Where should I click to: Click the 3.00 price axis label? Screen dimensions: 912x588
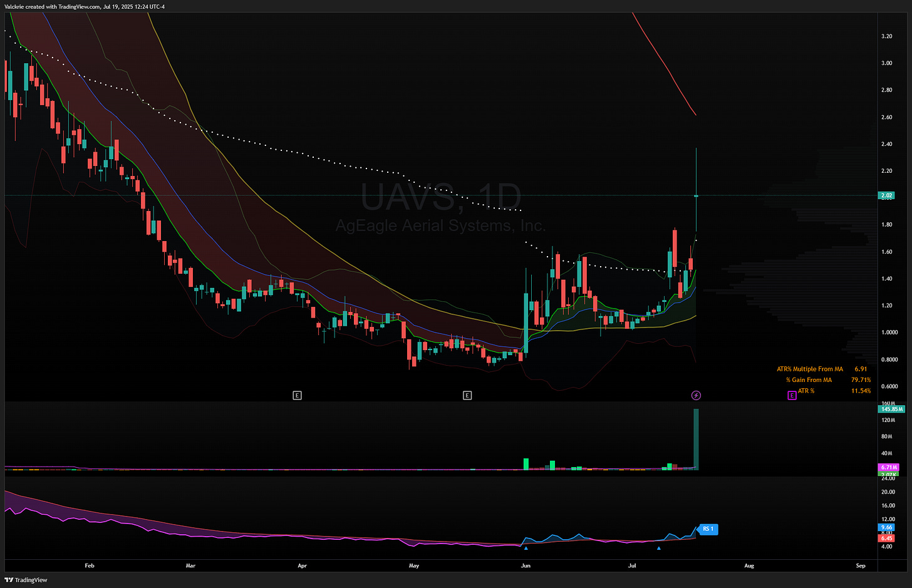click(x=886, y=63)
